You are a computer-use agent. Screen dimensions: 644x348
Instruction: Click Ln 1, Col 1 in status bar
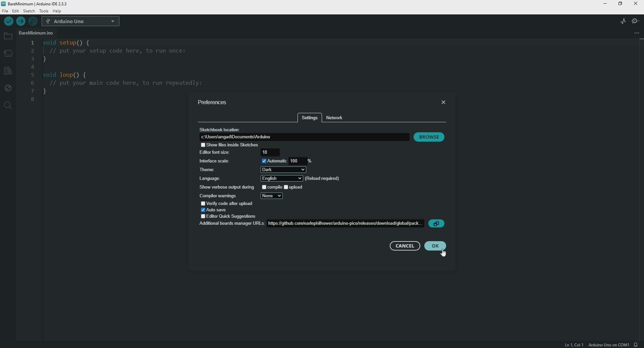click(574, 345)
